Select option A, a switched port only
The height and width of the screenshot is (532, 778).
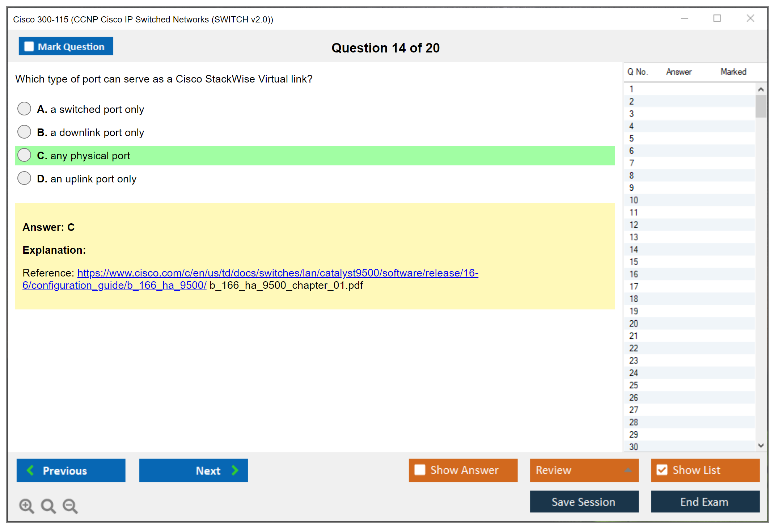pyautogui.click(x=24, y=109)
